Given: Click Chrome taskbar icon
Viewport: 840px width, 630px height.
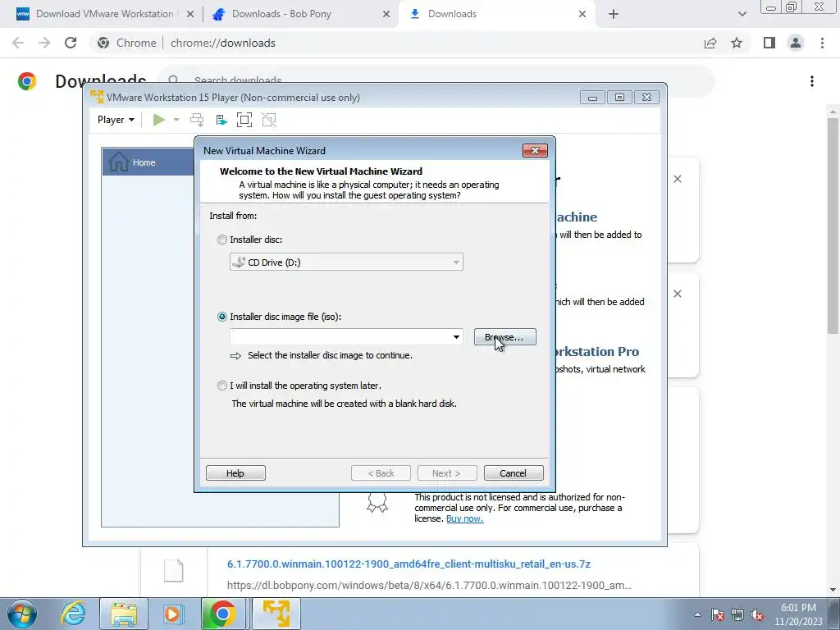Looking at the screenshot, I should [x=222, y=614].
